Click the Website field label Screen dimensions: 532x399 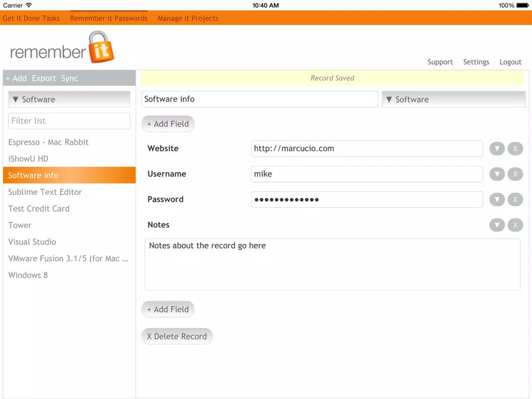(x=163, y=148)
